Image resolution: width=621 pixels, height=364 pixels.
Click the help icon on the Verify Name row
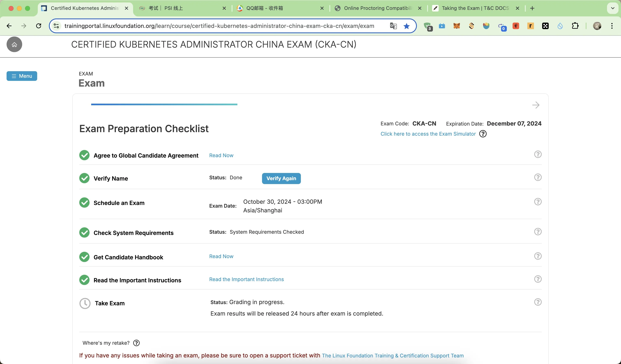538,177
